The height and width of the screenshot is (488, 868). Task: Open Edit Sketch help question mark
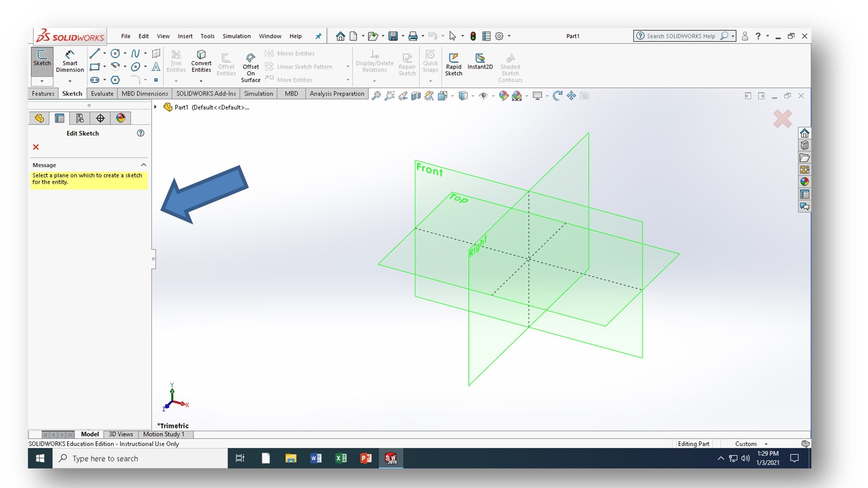tap(141, 133)
